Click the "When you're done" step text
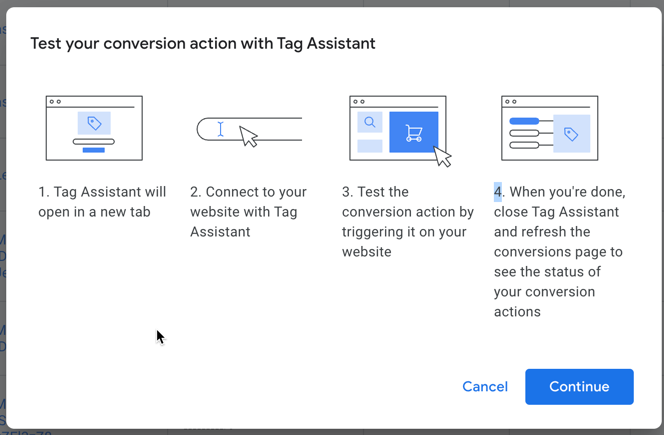The height and width of the screenshot is (435, 664). point(559,252)
